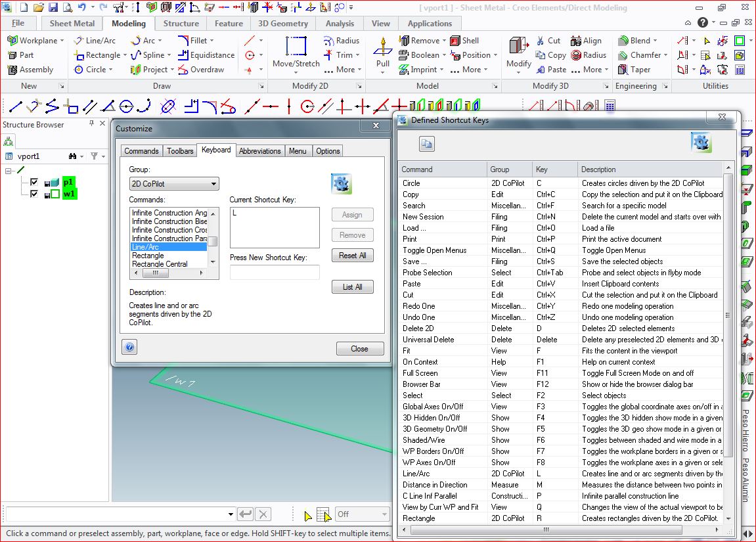The width and height of the screenshot is (756, 542).
Task: Open the Off dropdown in bottom bar
Action: [362, 514]
